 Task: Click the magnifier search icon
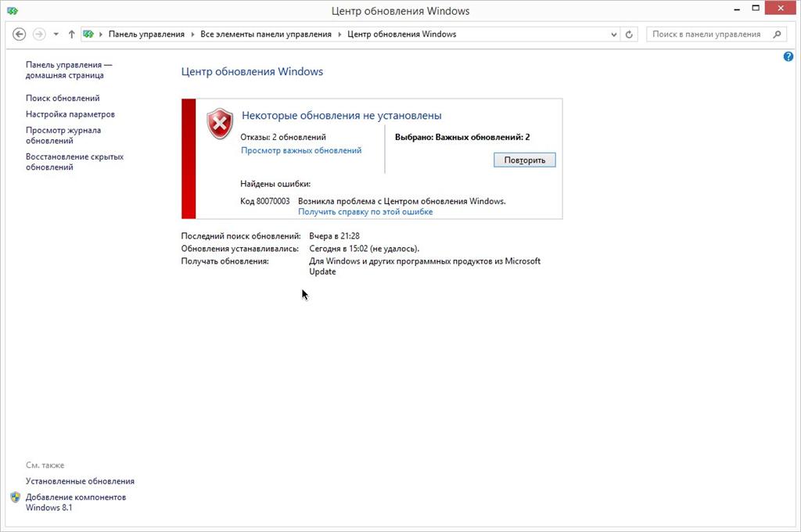(x=777, y=34)
